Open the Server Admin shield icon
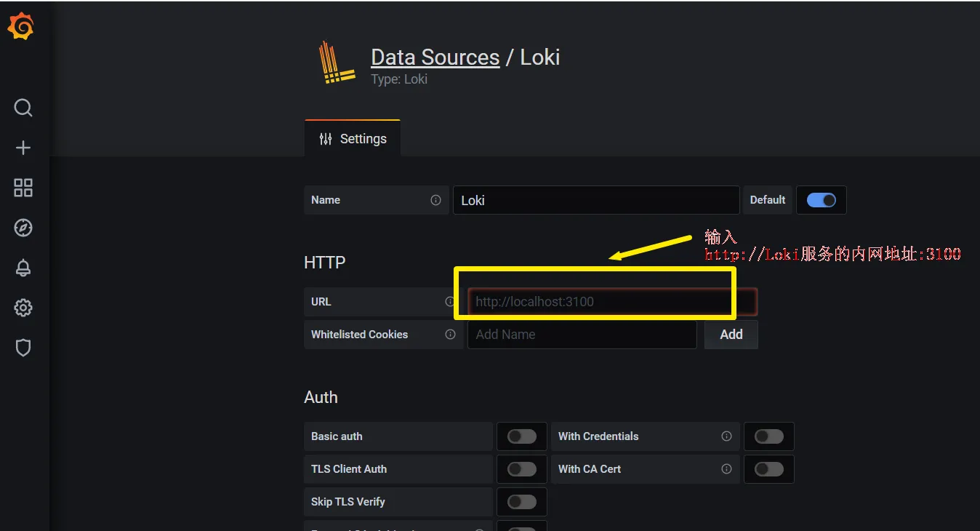The width and height of the screenshot is (980, 531). [23, 348]
